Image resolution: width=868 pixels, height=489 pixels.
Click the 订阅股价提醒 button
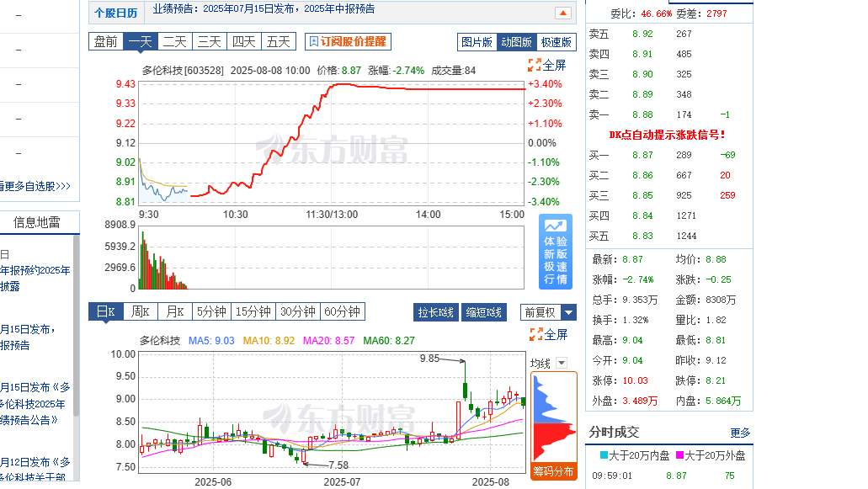[348, 41]
